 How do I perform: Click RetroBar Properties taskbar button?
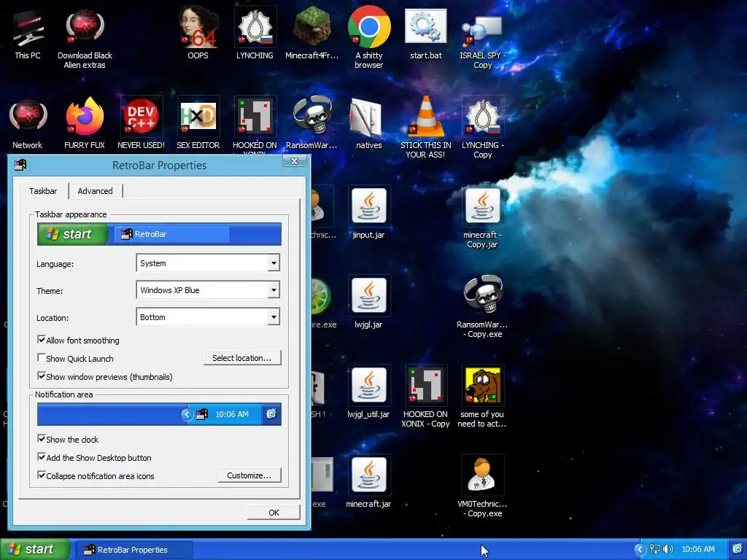coord(135,550)
